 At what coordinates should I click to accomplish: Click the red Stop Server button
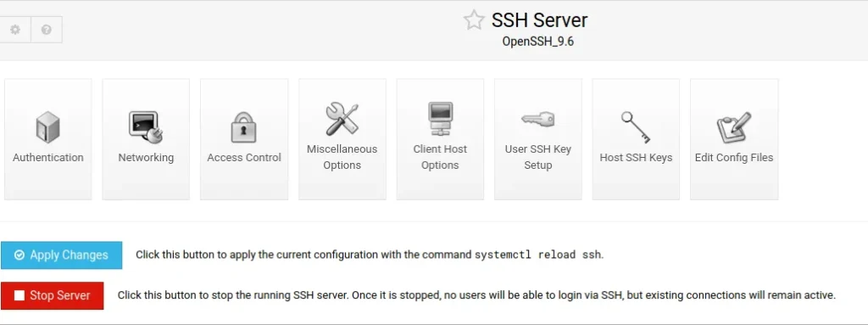52,295
